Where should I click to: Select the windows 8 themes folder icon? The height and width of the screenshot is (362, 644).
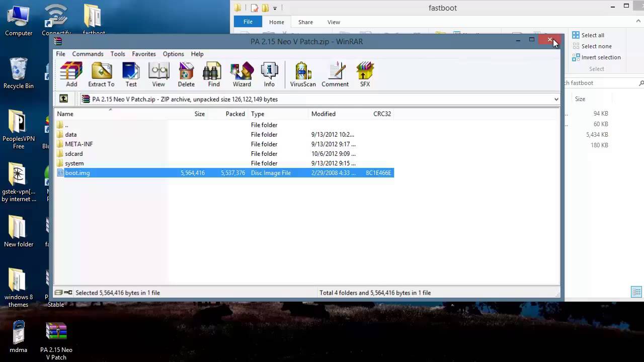click(x=19, y=287)
